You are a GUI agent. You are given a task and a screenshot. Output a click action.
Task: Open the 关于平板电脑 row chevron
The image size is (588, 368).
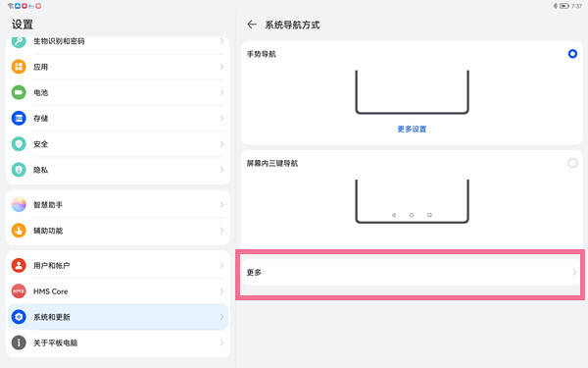222,342
